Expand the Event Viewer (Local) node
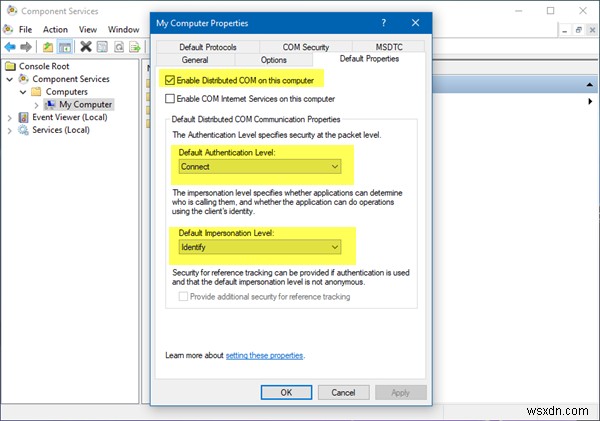Image resolution: width=600 pixels, height=421 pixels. pyautogui.click(x=10, y=118)
